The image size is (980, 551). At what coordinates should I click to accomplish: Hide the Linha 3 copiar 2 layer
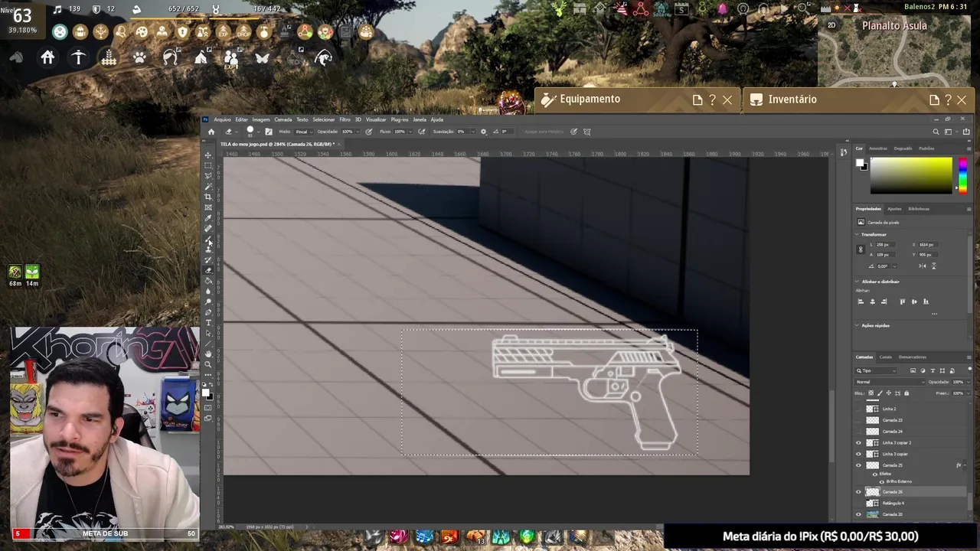(x=858, y=443)
